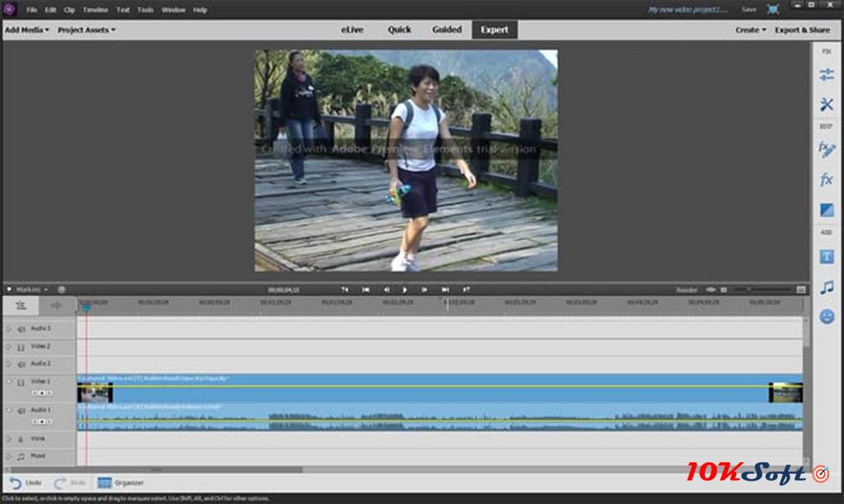Jump to the next edit point
This screenshot has height=504, width=844.
pos(466,289)
